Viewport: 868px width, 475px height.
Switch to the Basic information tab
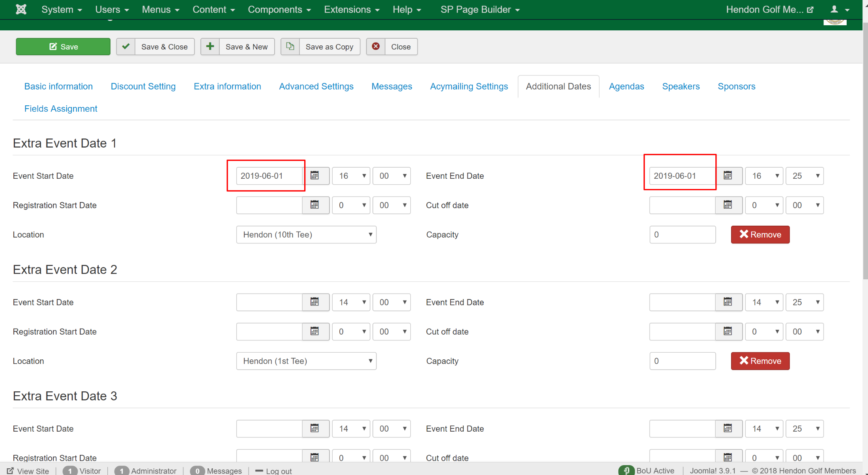(58, 86)
